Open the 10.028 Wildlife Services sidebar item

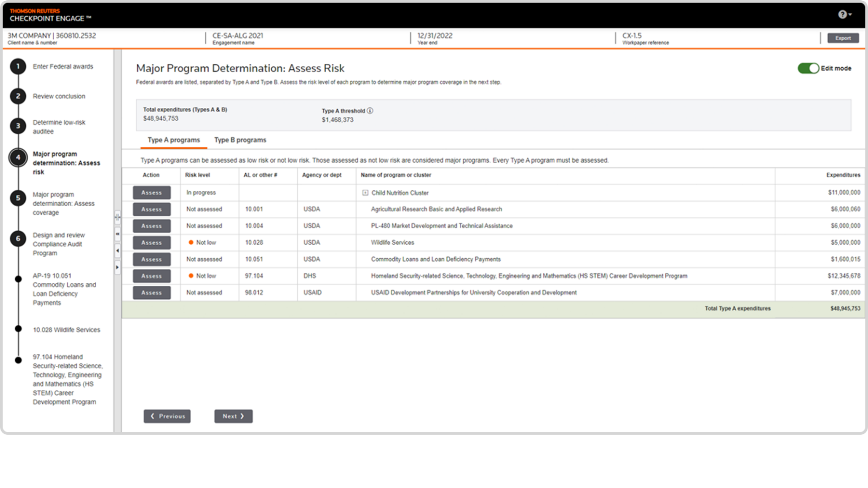pyautogui.click(x=66, y=330)
